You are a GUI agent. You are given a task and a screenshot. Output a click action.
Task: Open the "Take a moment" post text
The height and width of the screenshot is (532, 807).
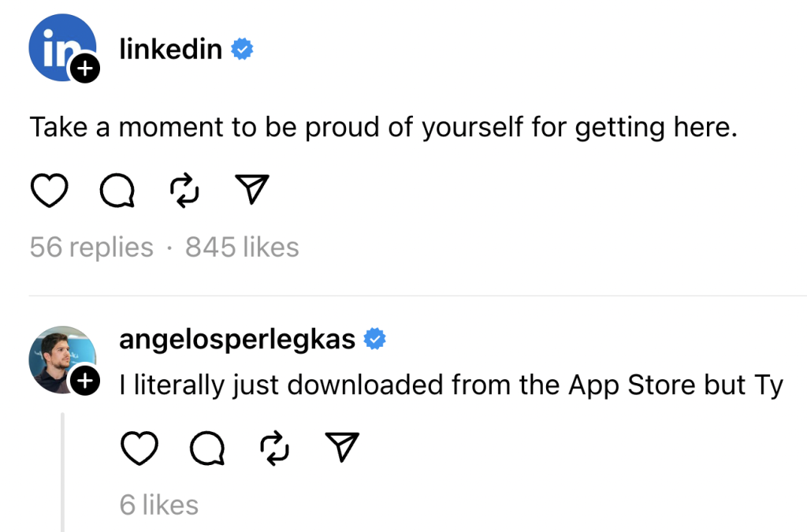pos(383,127)
